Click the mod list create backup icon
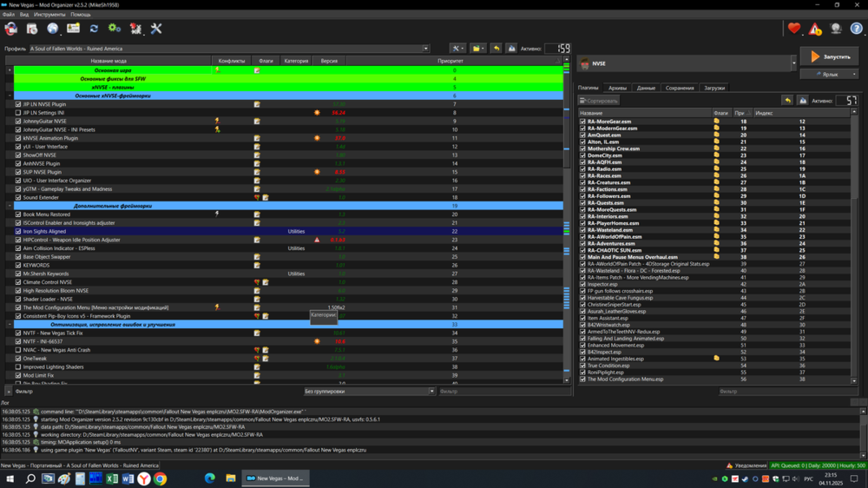 (x=511, y=49)
